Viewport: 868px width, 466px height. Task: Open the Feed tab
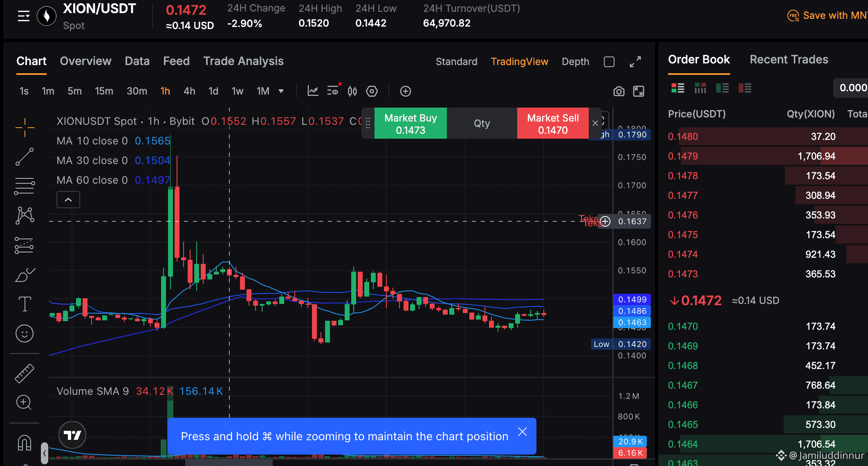(x=177, y=61)
